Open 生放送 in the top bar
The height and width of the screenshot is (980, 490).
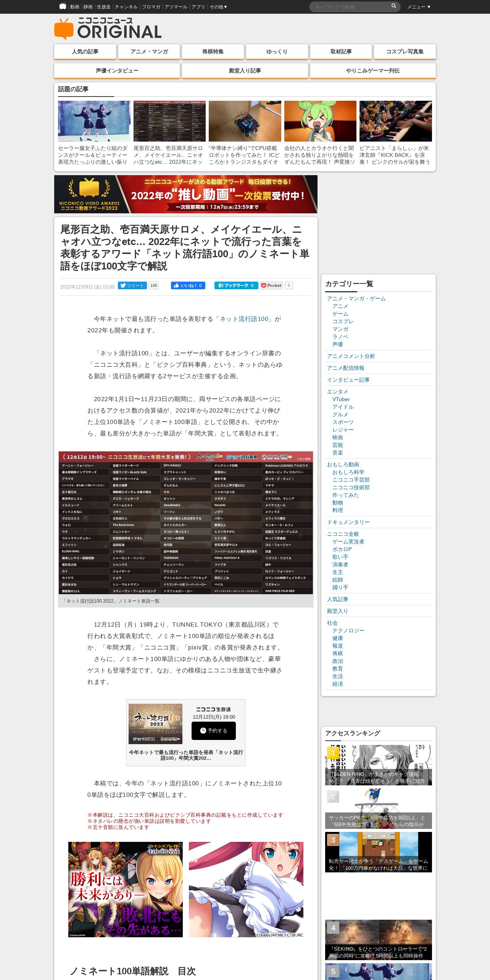tap(104, 7)
